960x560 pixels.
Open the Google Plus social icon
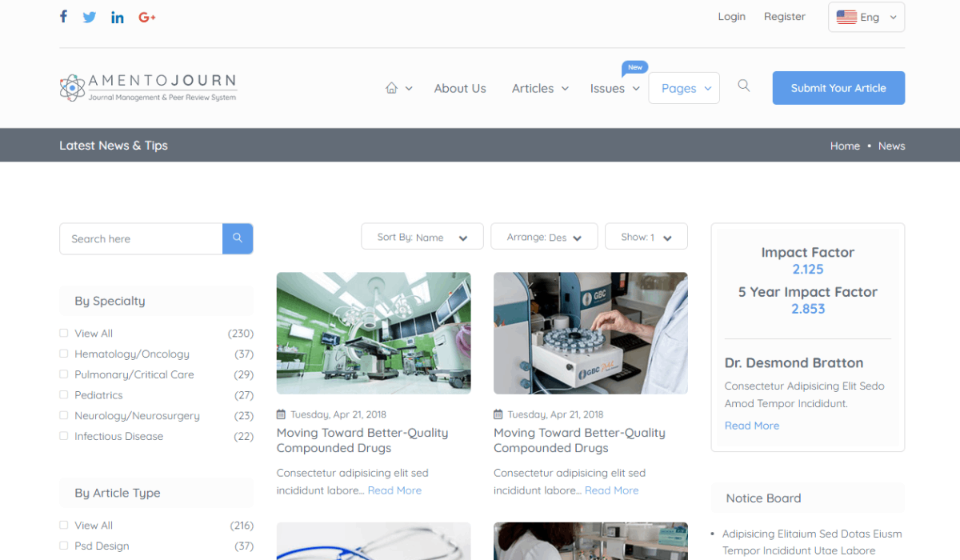pyautogui.click(x=147, y=17)
